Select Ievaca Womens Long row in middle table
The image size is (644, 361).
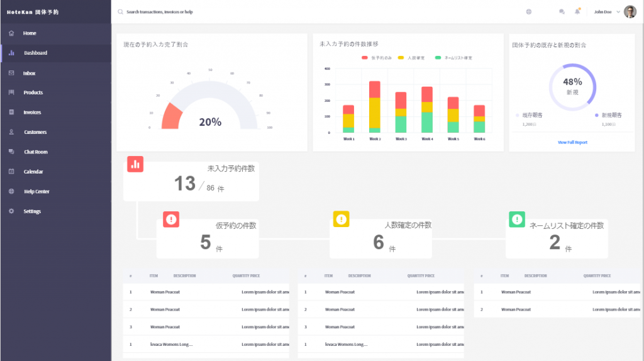coord(380,344)
